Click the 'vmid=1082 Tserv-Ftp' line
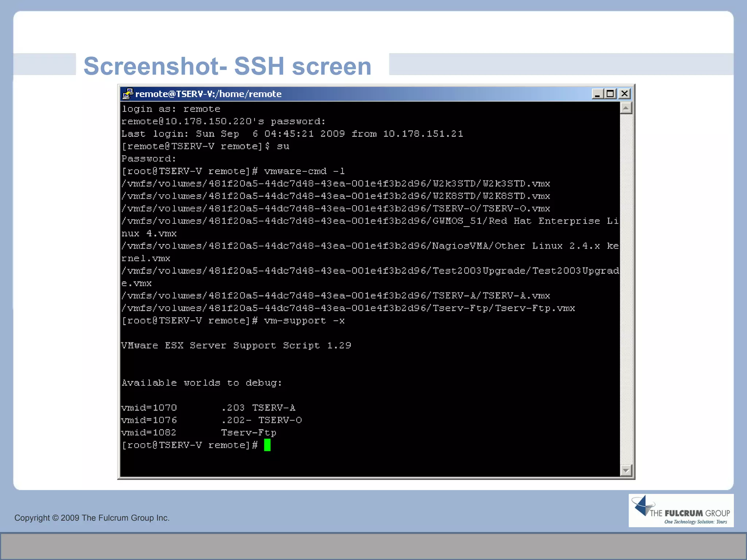The height and width of the screenshot is (560, 747). point(199,432)
